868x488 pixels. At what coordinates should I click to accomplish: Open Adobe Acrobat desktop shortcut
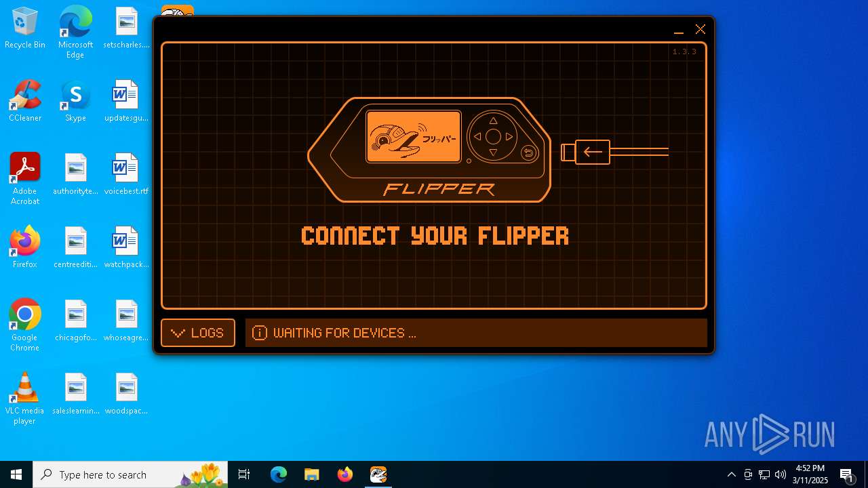[25, 179]
